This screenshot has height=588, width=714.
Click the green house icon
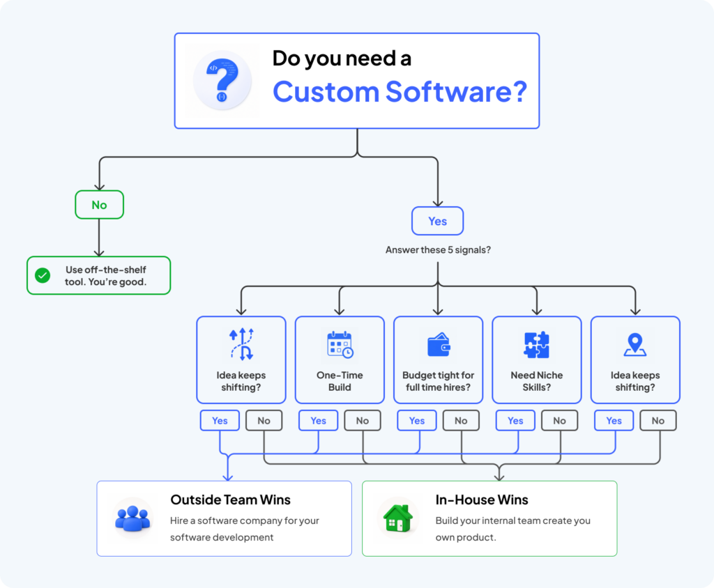tap(398, 518)
